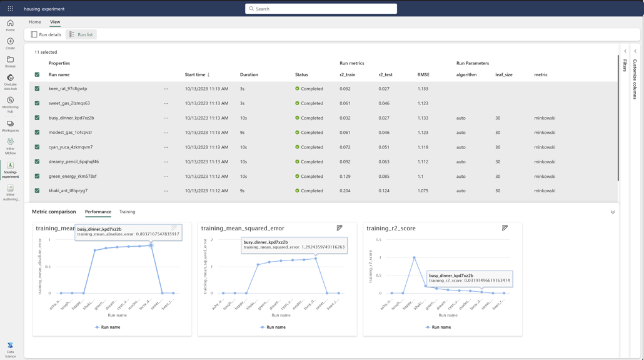644x360 pixels.
Task: Collapse the Metric comparison section
Action: click(x=612, y=212)
